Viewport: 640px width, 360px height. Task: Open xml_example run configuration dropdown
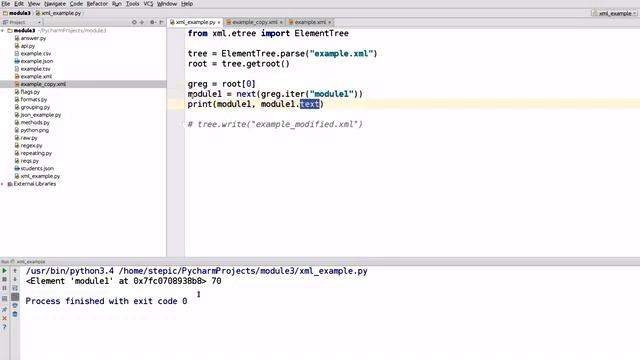tap(614, 13)
